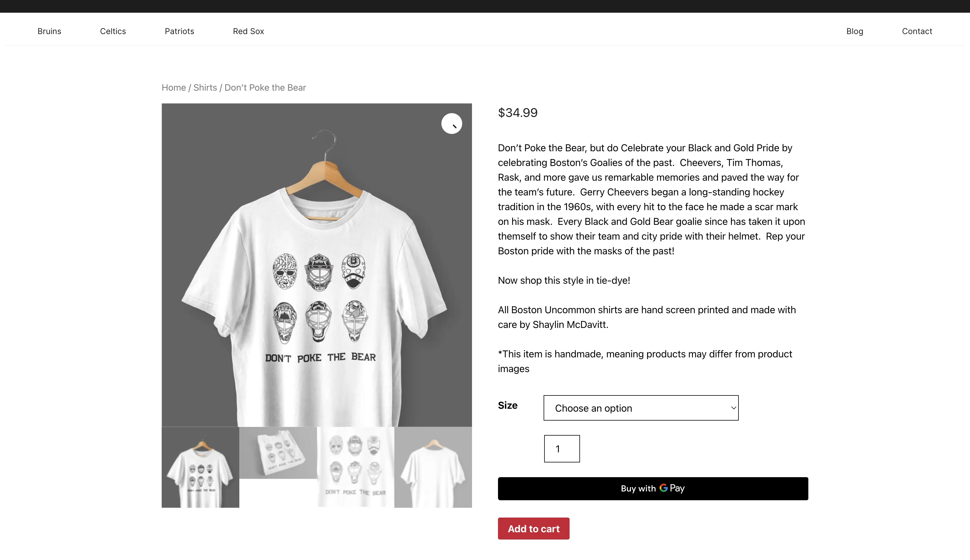View the goalie masks close-up thumbnail

pos(356,467)
